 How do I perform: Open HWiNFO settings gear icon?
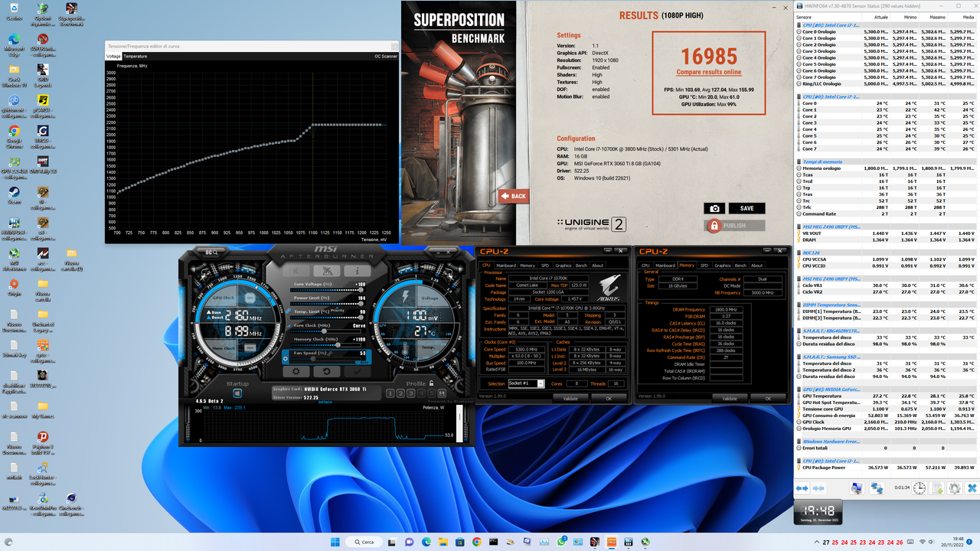[954, 487]
